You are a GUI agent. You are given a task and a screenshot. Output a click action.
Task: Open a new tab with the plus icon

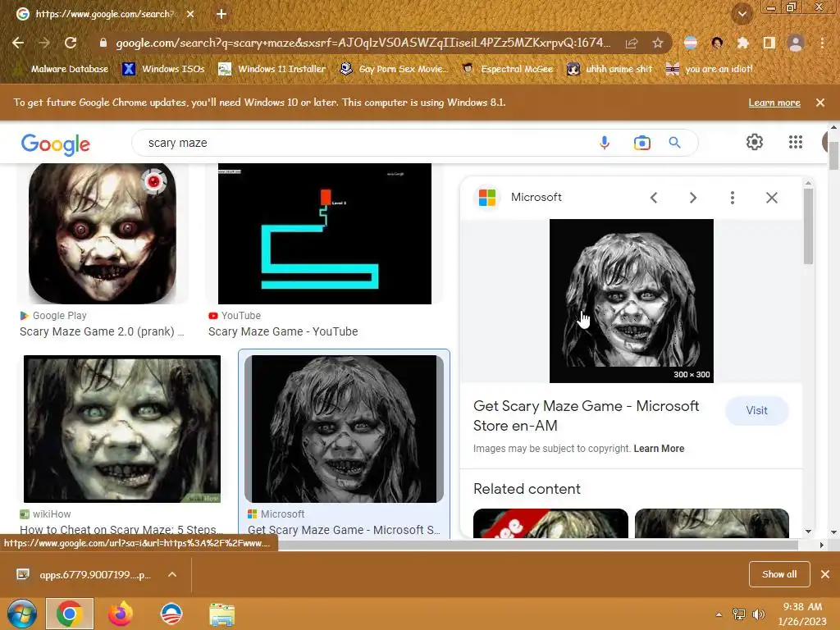pyautogui.click(x=221, y=15)
